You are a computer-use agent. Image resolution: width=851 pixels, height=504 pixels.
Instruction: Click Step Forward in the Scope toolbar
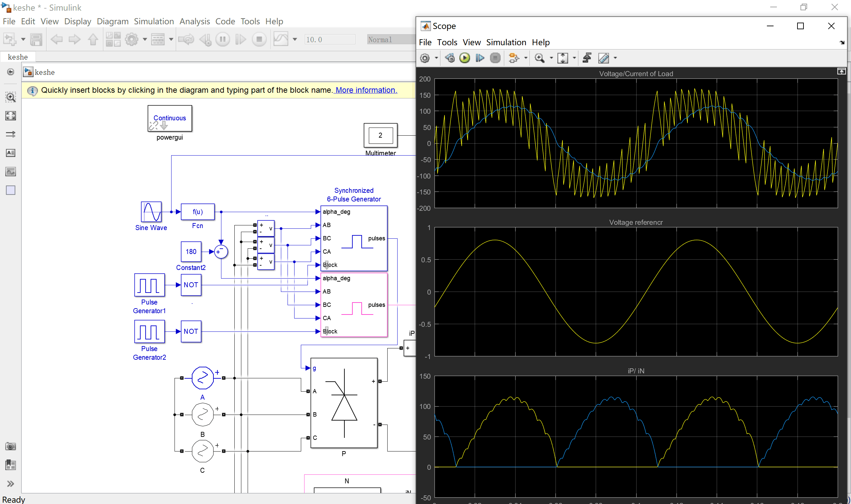point(479,58)
